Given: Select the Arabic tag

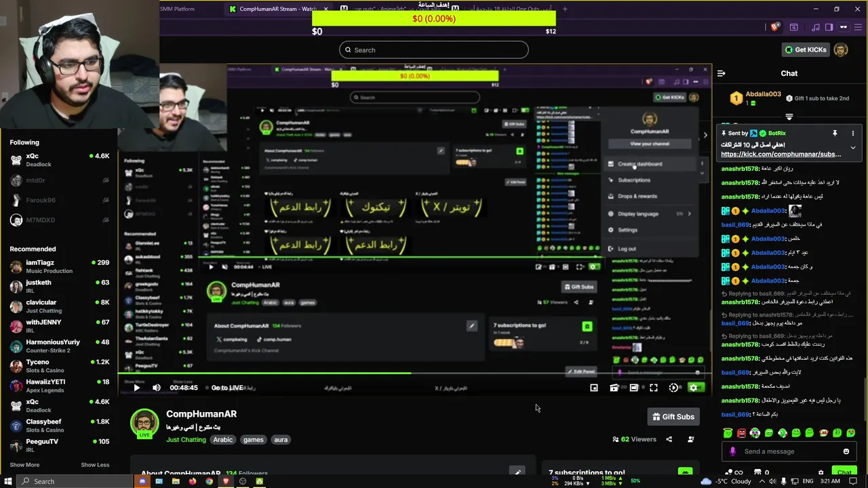Looking at the screenshot, I should pyautogui.click(x=223, y=440).
